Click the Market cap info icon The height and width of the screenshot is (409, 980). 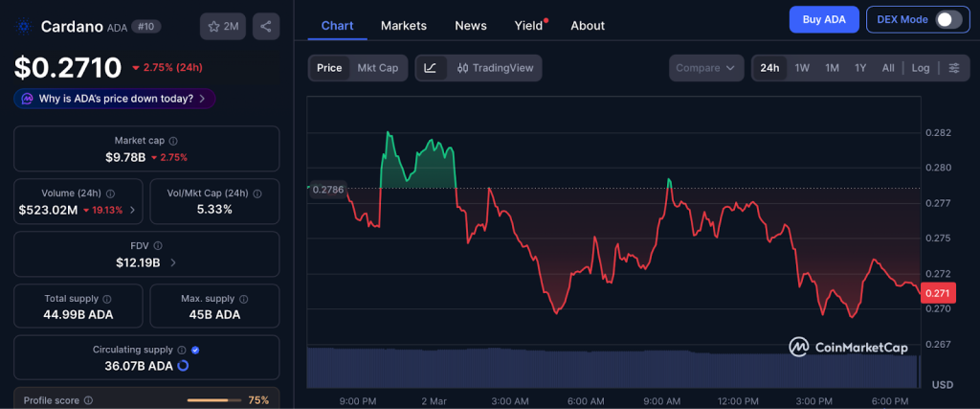(x=172, y=141)
